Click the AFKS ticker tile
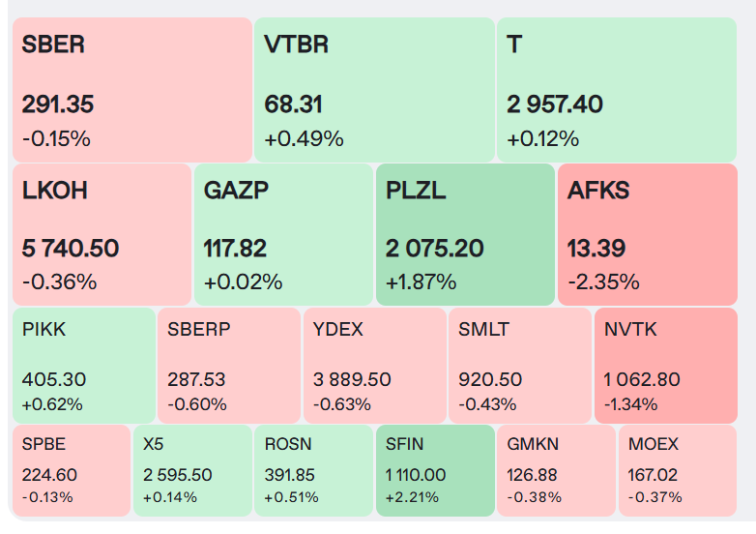This screenshot has width=756, height=534. tap(647, 234)
